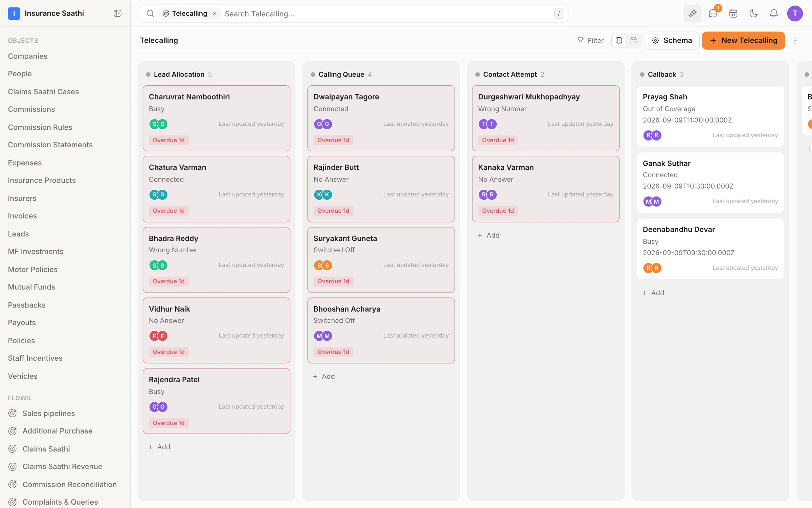
Task: Add card to Calling Queue column
Action: pyautogui.click(x=324, y=376)
